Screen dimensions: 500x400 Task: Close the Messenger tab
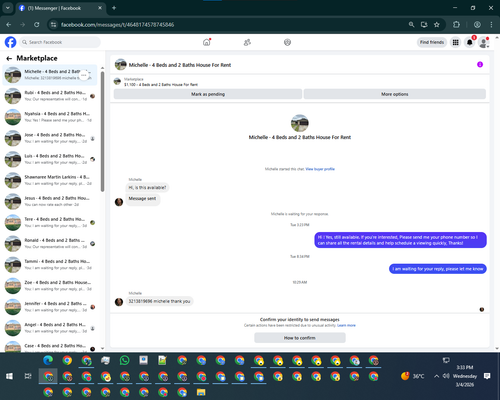point(100,8)
